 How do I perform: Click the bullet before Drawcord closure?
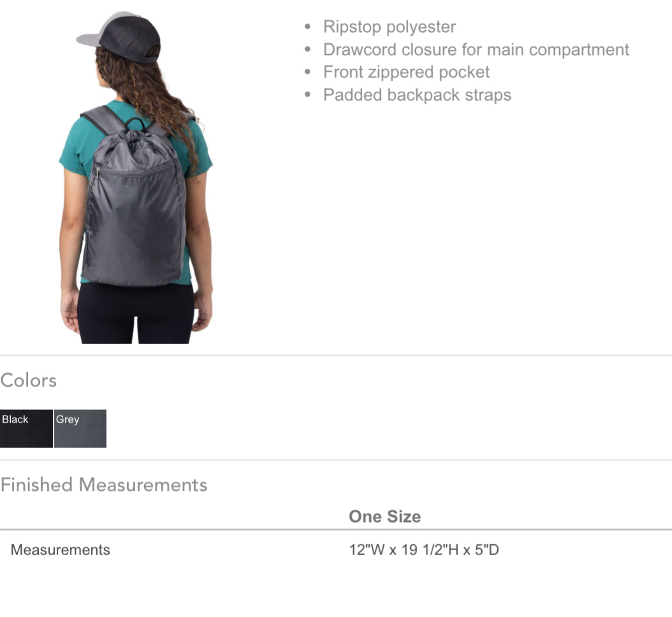(x=307, y=49)
